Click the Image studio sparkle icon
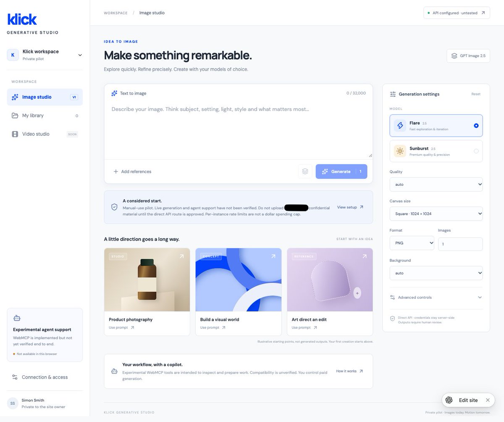The height and width of the screenshot is (422, 504). coord(15,97)
